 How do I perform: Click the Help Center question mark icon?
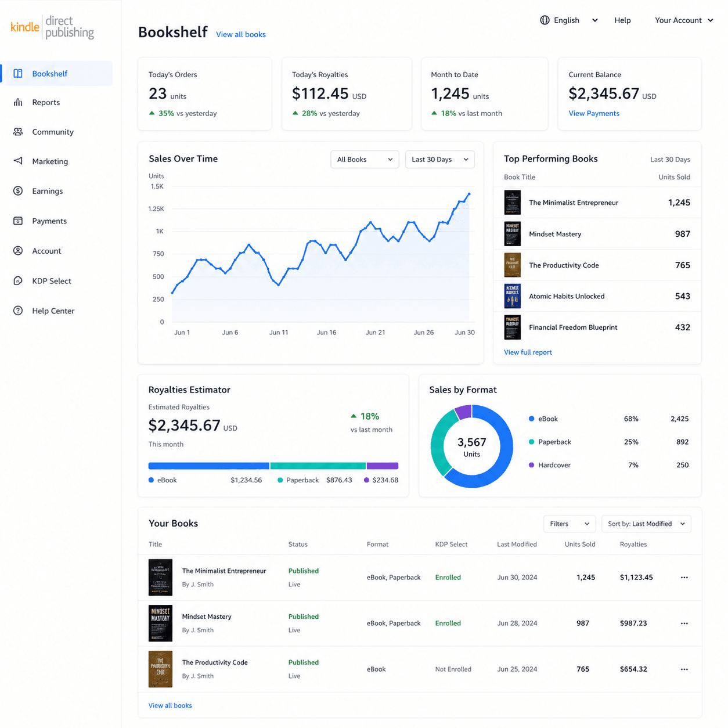tap(18, 311)
